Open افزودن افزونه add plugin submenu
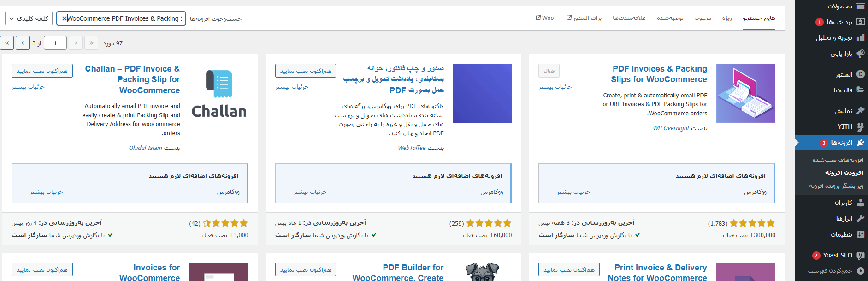The image size is (868, 281). click(844, 173)
